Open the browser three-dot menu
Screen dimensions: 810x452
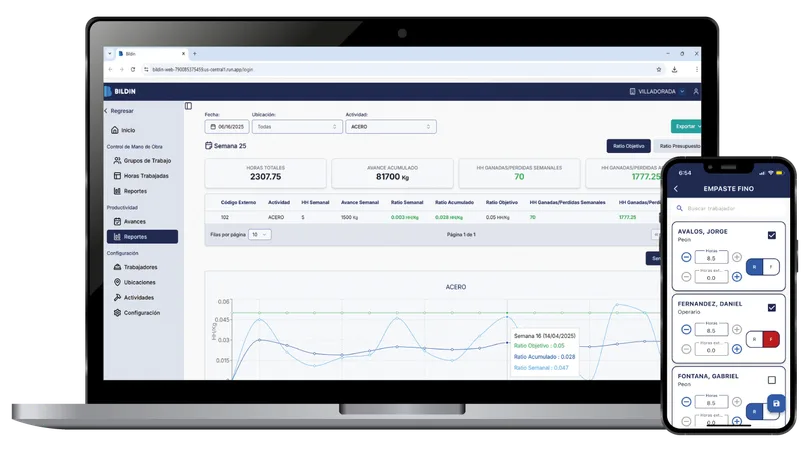[x=696, y=69]
